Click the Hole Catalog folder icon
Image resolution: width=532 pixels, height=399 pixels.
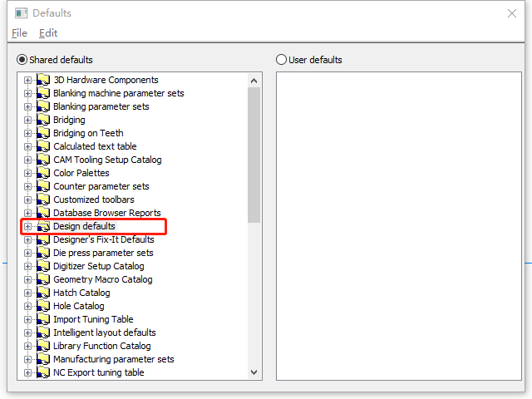point(43,306)
